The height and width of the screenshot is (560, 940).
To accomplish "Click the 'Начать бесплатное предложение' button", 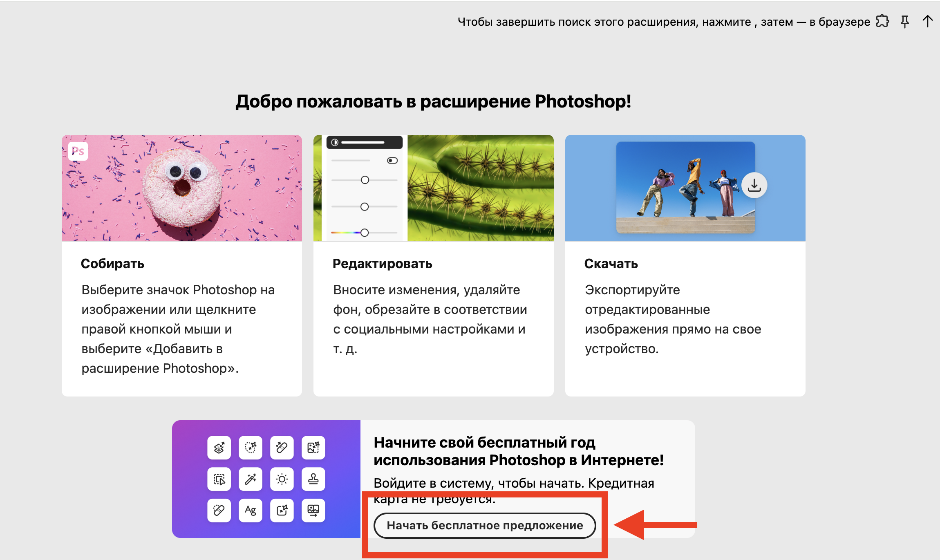I will click(x=484, y=526).
